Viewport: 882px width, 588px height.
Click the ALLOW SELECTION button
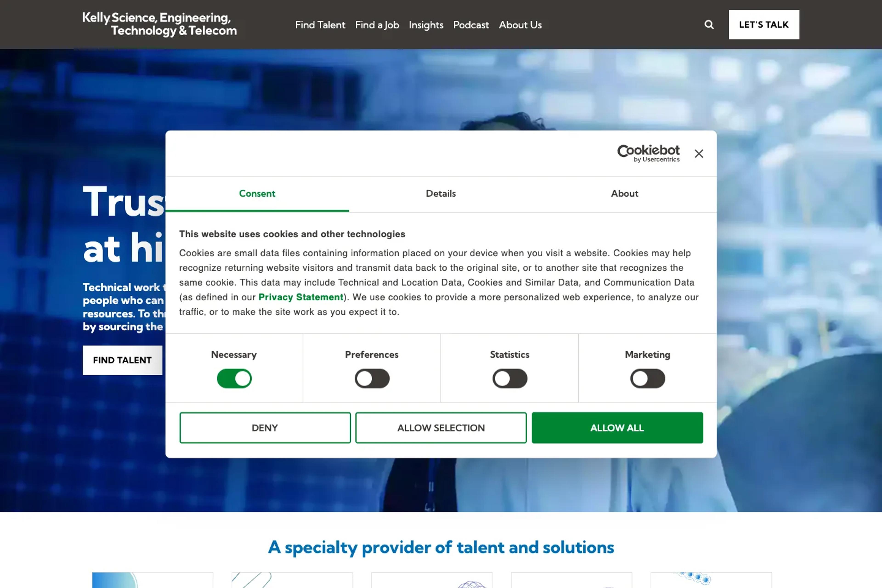click(441, 428)
